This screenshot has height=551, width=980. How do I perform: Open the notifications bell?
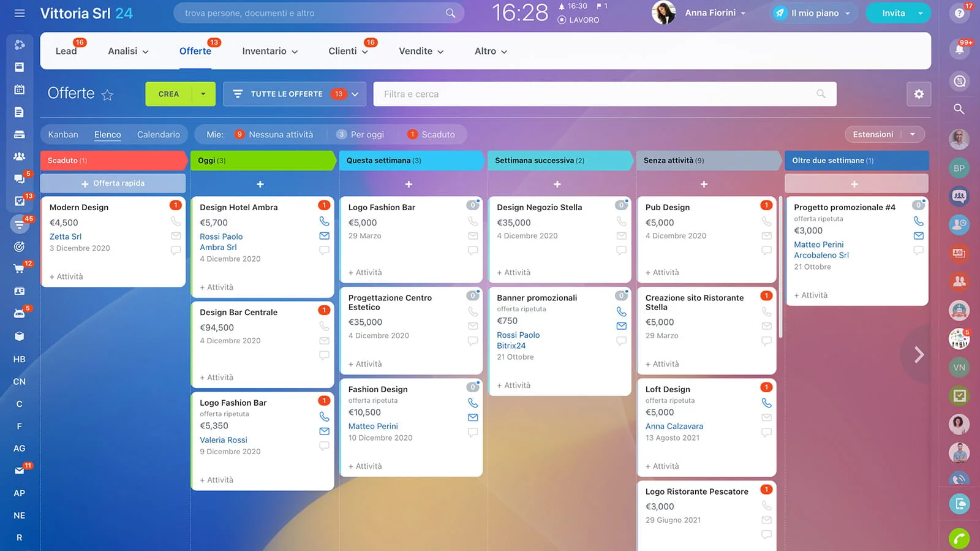tap(959, 49)
